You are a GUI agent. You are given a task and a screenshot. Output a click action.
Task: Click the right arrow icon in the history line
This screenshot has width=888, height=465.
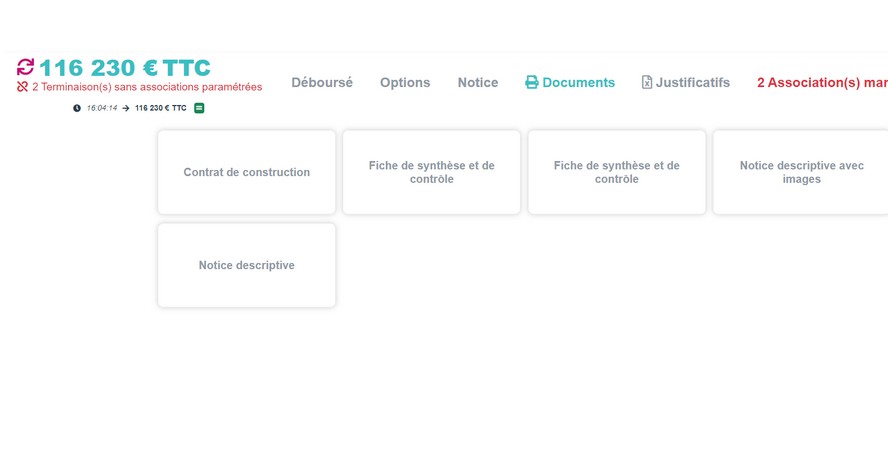click(126, 108)
